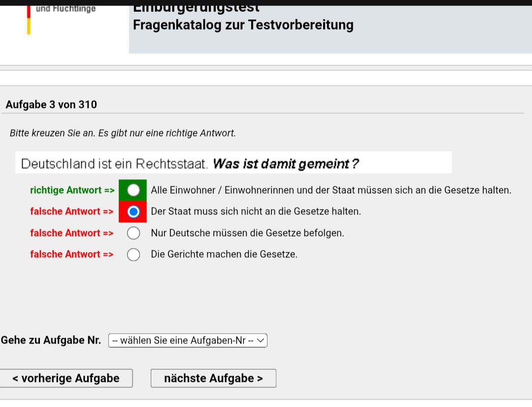Pick the 'Die Gerichte machen die Gesetze' radio
Viewport: 532px width, 407px height.
tap(133, 255)
